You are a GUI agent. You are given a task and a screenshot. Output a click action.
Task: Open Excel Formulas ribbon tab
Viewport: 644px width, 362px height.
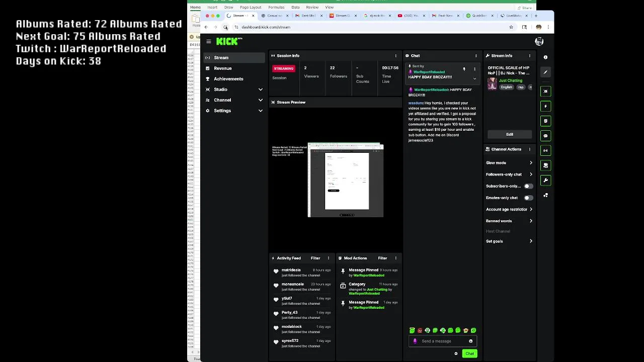276,8
